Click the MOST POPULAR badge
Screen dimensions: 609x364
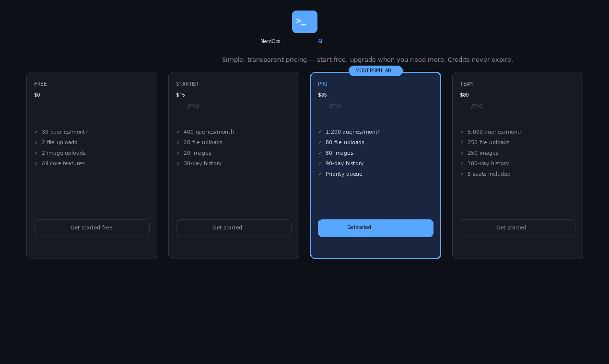pos(375,70)
